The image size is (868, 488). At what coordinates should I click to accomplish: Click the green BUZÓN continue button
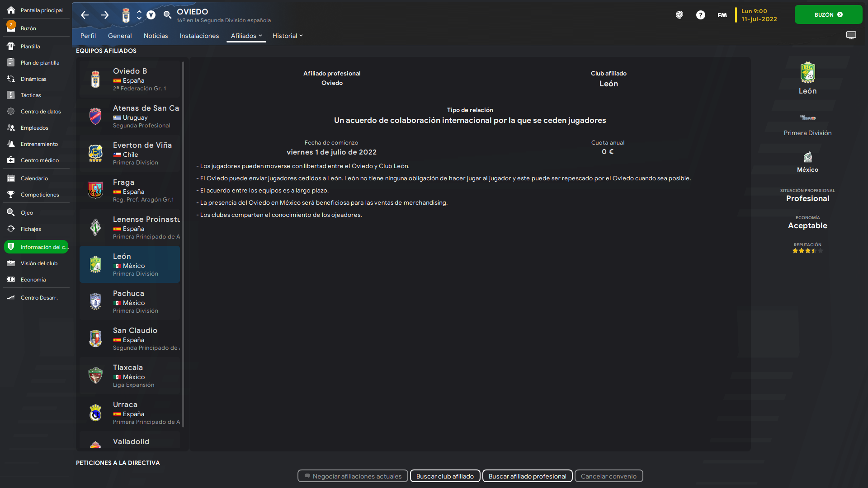click(828, 14)
